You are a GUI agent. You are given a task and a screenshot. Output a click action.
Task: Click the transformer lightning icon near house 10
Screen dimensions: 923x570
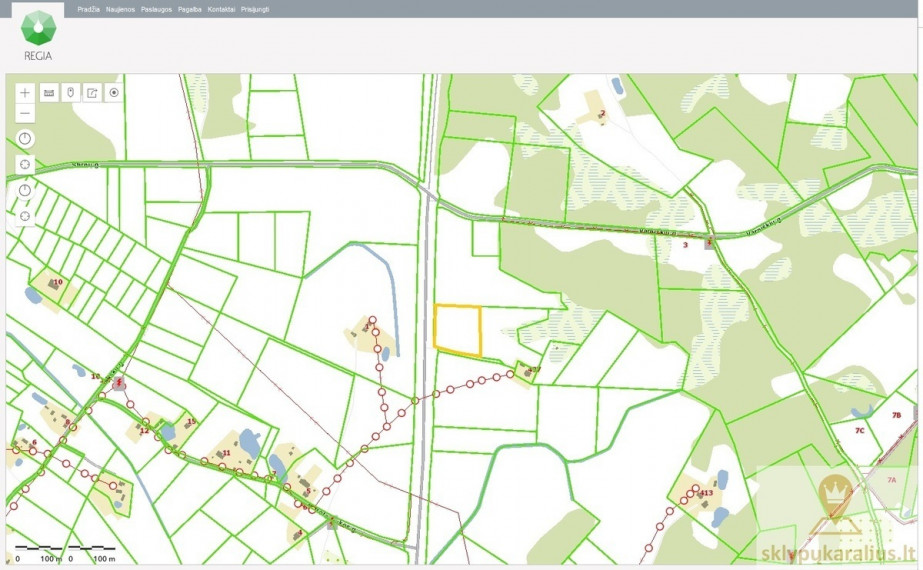coord(119,383)
